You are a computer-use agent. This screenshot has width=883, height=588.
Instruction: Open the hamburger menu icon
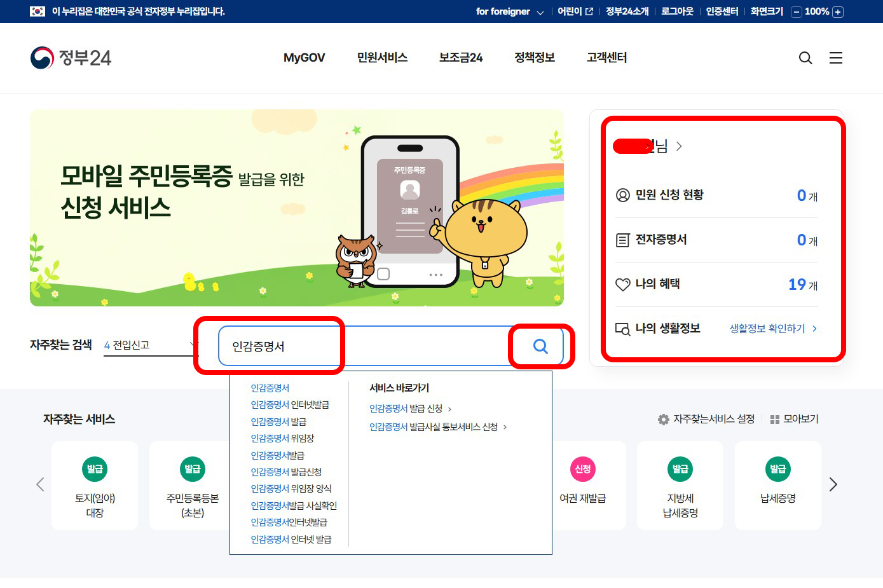pos(836,58)
